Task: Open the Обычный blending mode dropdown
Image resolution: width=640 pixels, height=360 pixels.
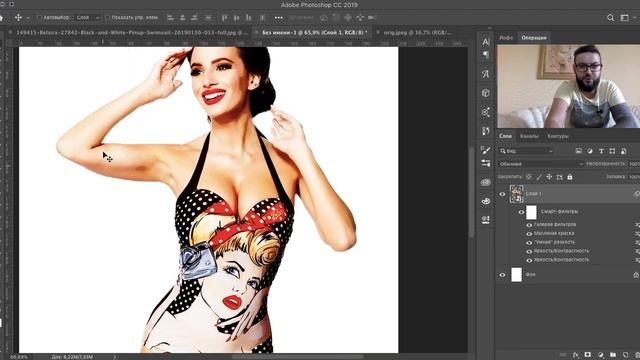Action: coord(541,164)
